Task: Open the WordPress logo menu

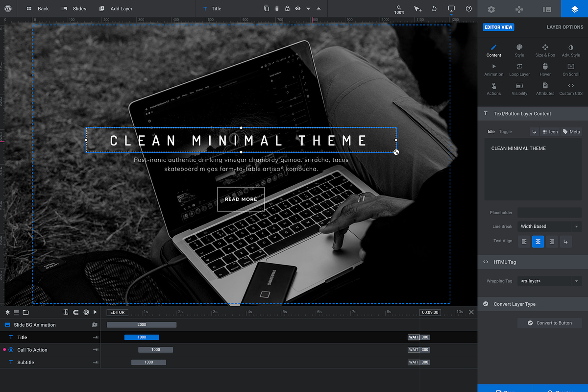Action: point(8,8)
